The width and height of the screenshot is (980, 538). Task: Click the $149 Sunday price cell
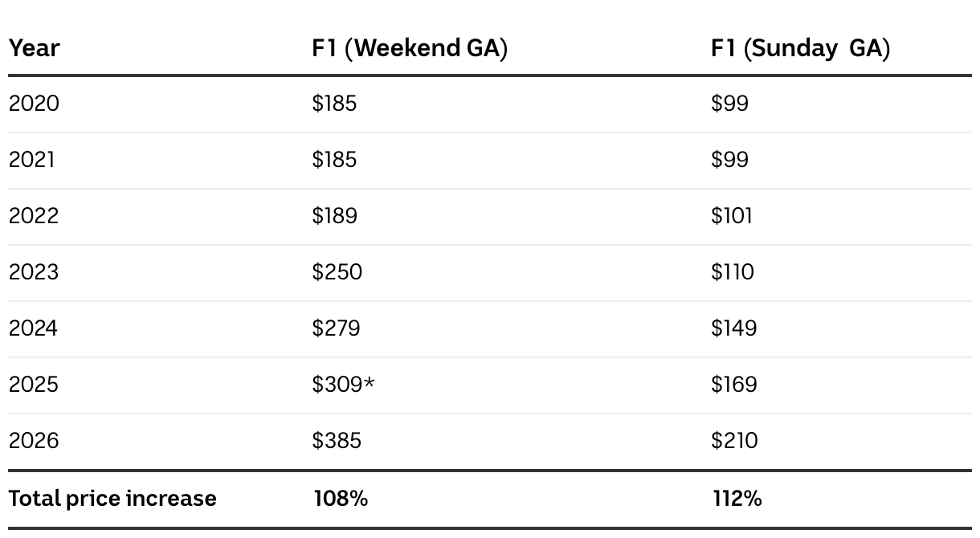[733, 328]
